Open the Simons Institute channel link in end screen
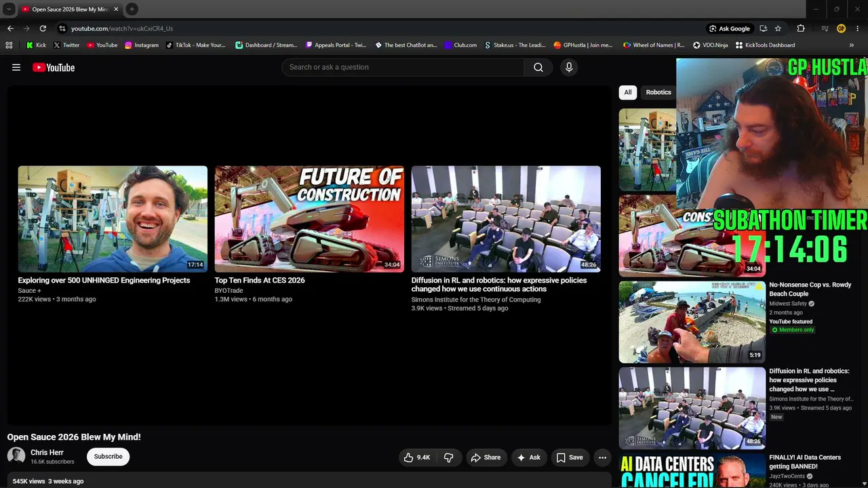 click(x=476, y=300)
